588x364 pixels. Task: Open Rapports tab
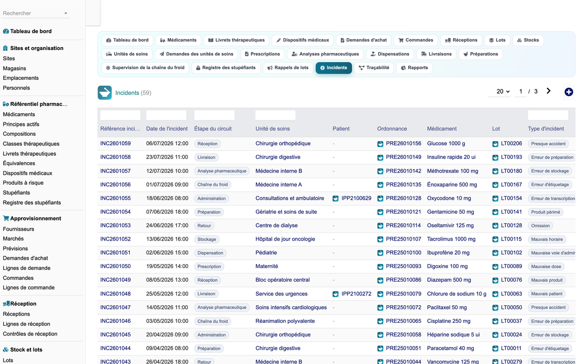click(x=414, y=68)
